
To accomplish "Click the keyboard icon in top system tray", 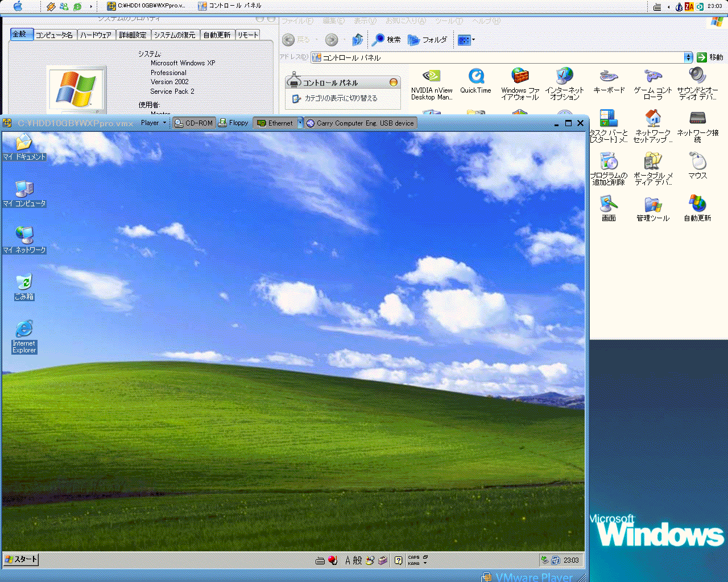I will pyautogui.click(x=657, y=7).
